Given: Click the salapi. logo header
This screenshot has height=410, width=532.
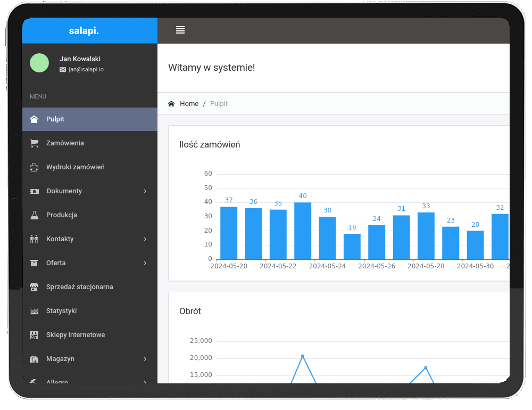Looking at the screenshot, I should [84, 31].
